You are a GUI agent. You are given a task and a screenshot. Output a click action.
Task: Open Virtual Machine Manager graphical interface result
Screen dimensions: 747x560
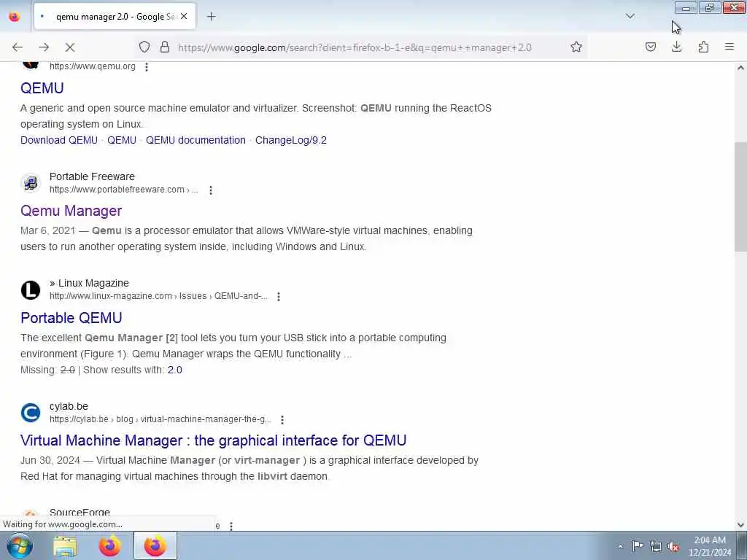coord(214,440)
